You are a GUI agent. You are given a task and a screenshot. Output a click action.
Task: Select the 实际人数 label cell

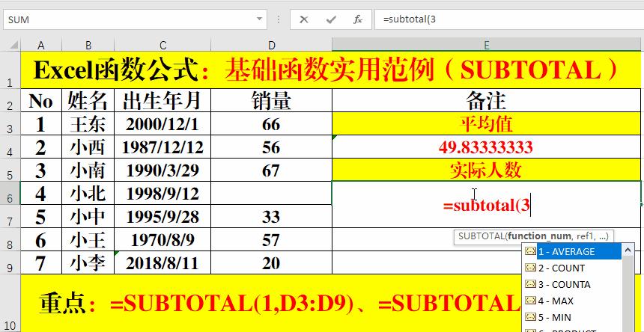tap(486, 170)
